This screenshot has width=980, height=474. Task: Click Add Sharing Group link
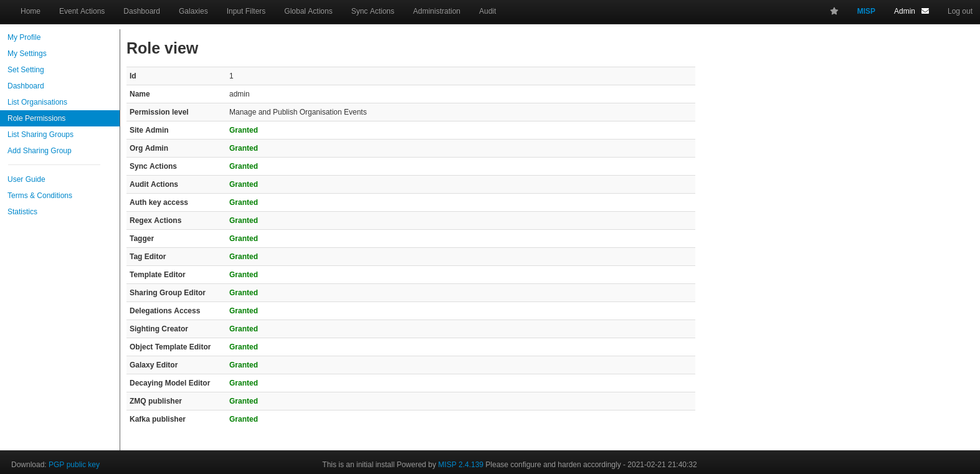[x=39, y=151]
